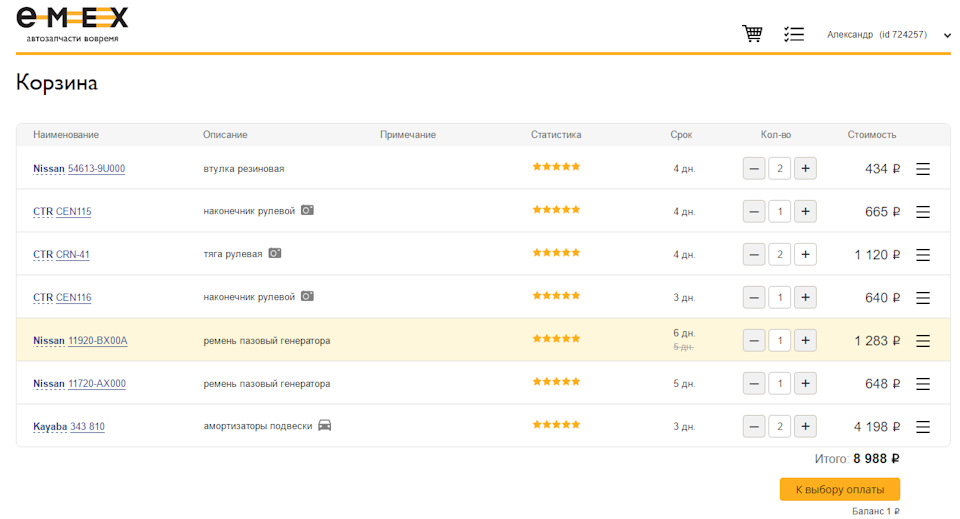The width and height of the screenshot is (960, 519).
Task: Open row menu for Nissan 54613-9U000
Action: click(923, 169)
